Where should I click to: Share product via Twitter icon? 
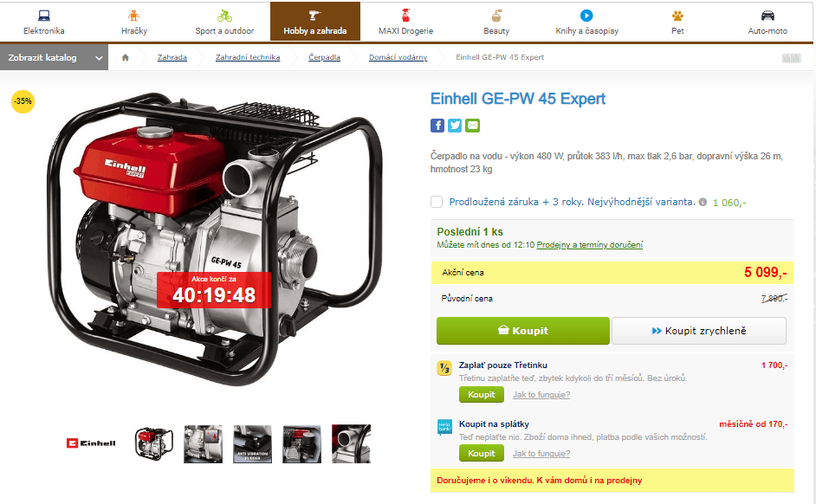point(455,126)
